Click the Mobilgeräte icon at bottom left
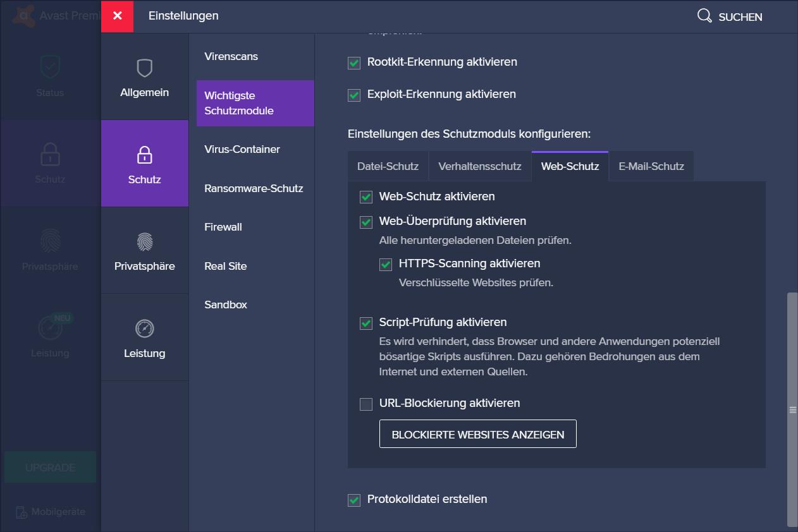The image size is (798, 532). click(x=21, y=512)
